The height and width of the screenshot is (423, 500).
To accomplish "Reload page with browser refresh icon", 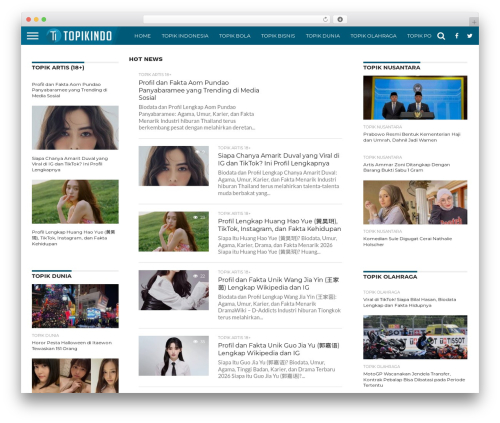I will (x=325, y=20).
